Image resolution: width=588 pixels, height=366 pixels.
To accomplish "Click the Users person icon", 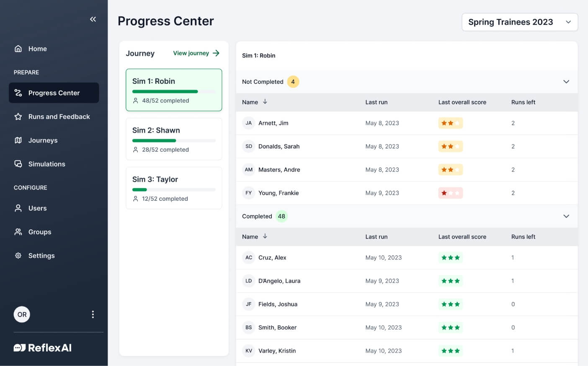I will point(18,208).
